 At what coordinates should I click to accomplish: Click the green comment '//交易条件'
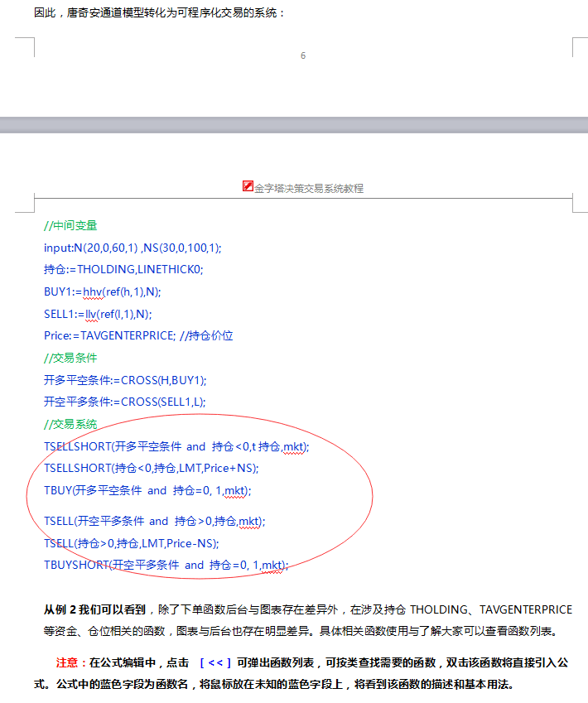point(70,359)
